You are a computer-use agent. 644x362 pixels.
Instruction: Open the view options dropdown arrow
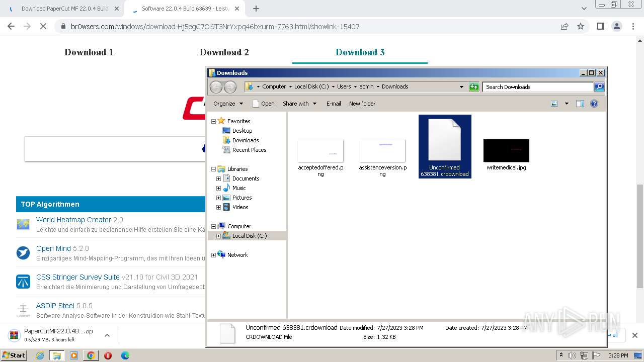pyautogui.click(x=567, y=104)
